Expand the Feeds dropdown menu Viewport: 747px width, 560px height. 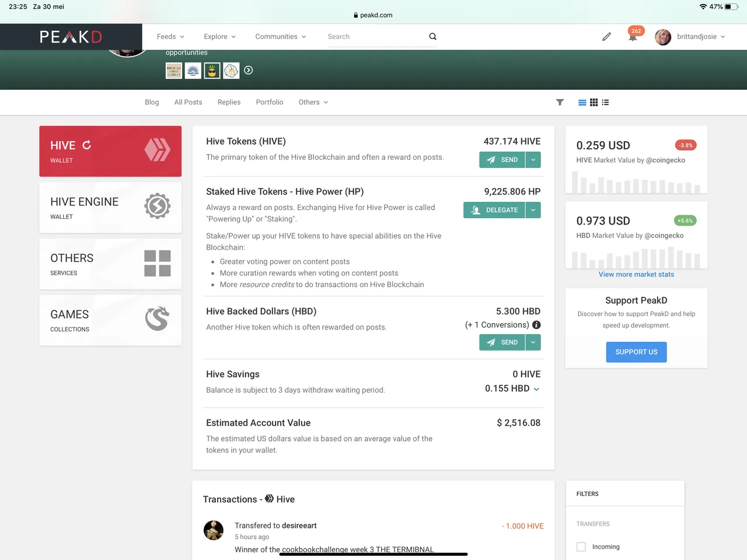point(170,37)
